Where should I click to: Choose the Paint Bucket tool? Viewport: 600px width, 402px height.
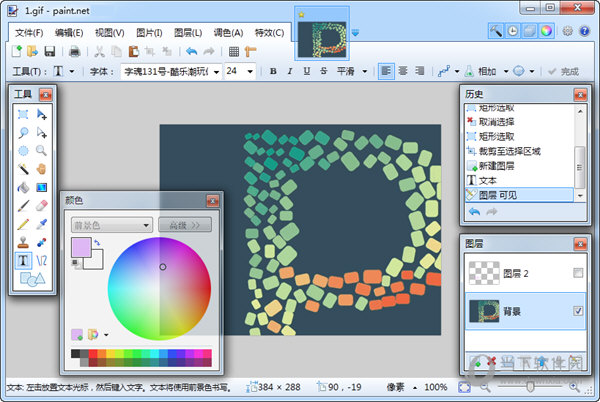[23, 186]
